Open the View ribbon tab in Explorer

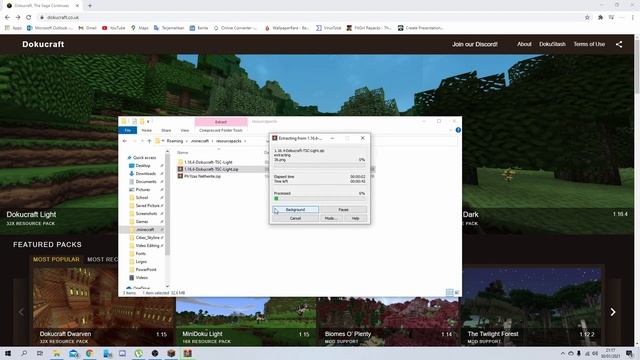pyautogui.click(x=184, y=130)
